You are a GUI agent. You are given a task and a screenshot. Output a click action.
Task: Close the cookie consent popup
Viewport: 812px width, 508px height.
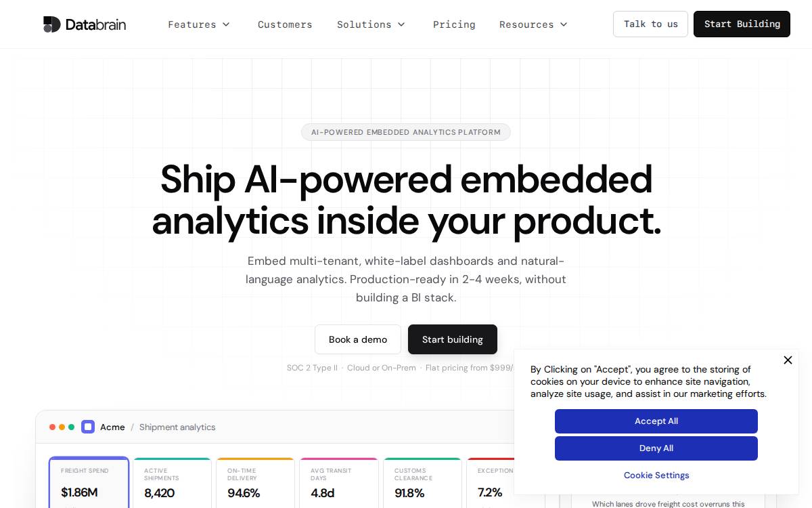(x=788, y=360)
